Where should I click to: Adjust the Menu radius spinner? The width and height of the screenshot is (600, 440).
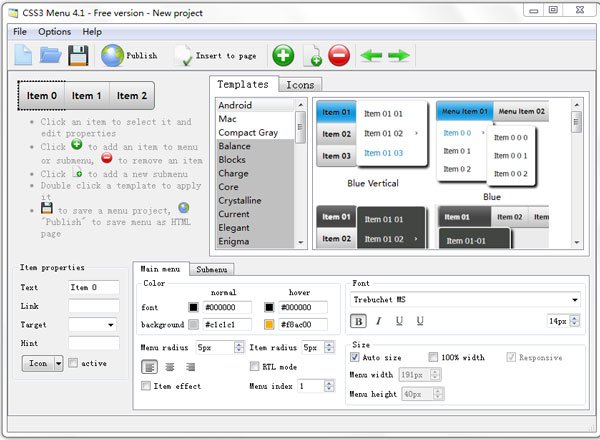tap(239, 347)
